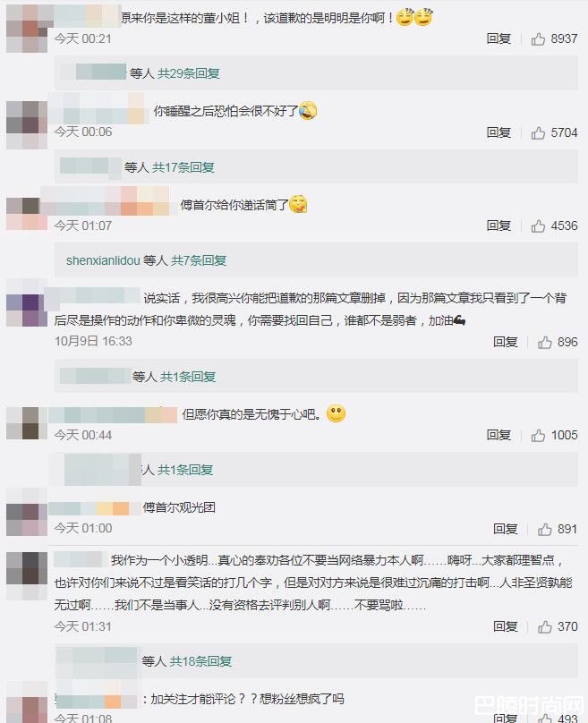Expand the 共17条回复 thread

coord(183,167)
